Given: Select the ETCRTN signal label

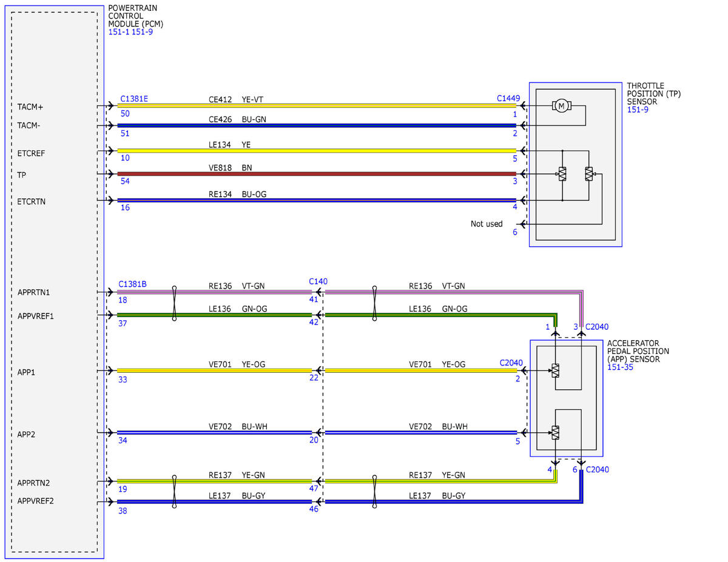Looking at the screenshot, I should tap(32, 201).
